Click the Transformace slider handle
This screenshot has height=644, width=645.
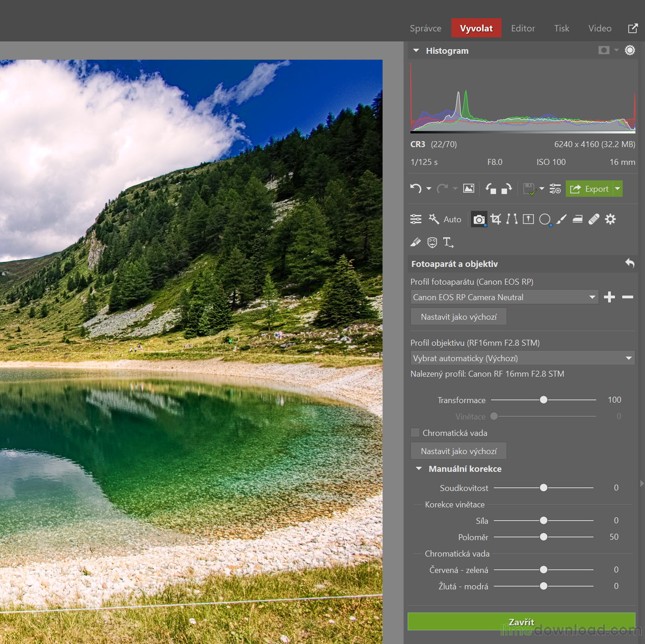click(x=543, y=400)
